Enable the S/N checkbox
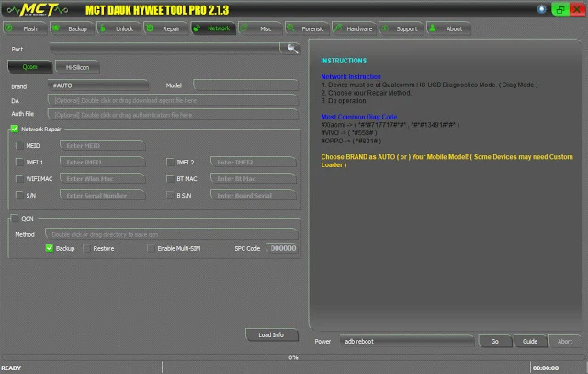Screen dimensions: 588x374 pyautogui.click(x=19, y=195)
